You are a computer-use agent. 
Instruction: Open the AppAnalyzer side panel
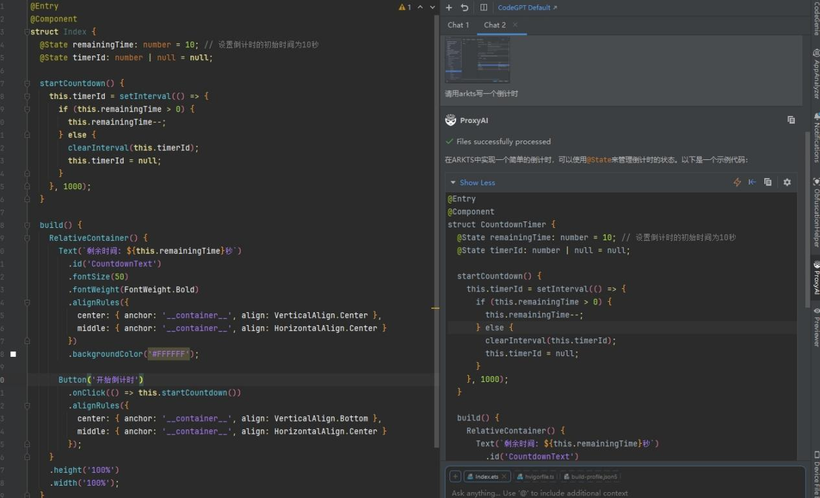815,73
